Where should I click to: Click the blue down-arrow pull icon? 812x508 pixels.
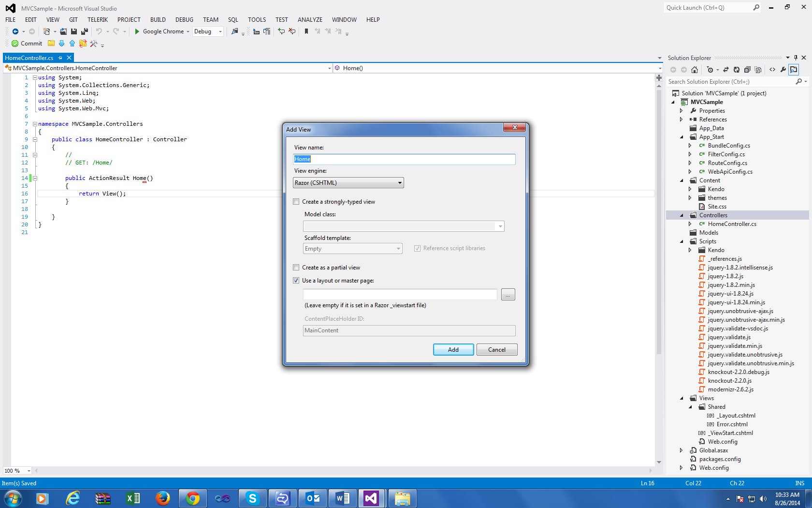coord(61,44)
